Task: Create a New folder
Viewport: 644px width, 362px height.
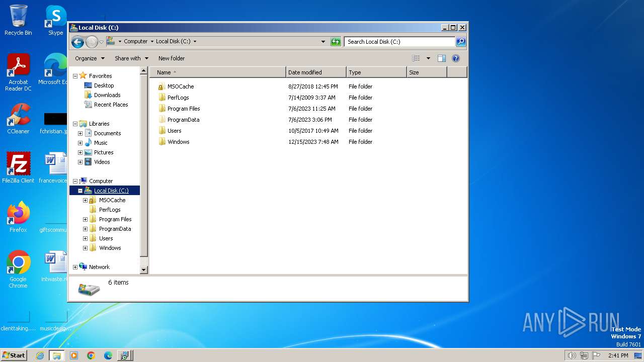Action: [x=172, y=58]
